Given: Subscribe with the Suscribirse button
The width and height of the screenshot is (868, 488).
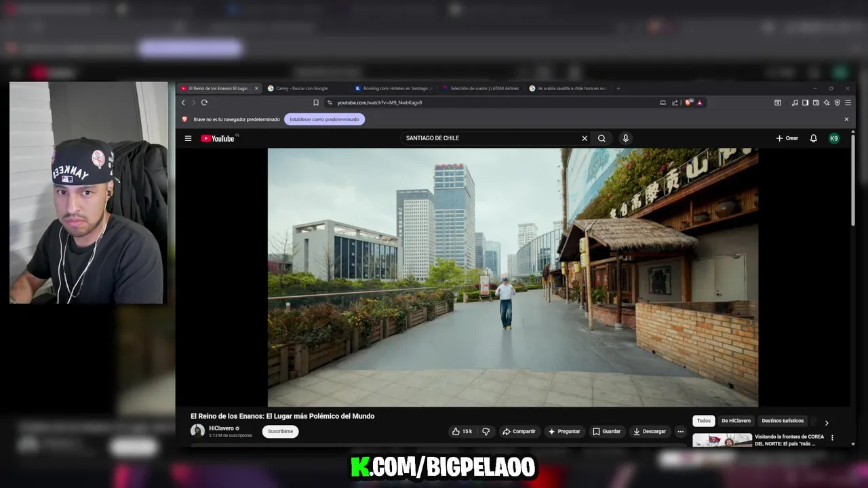Looking at the screenshot, I should point(280,431).
